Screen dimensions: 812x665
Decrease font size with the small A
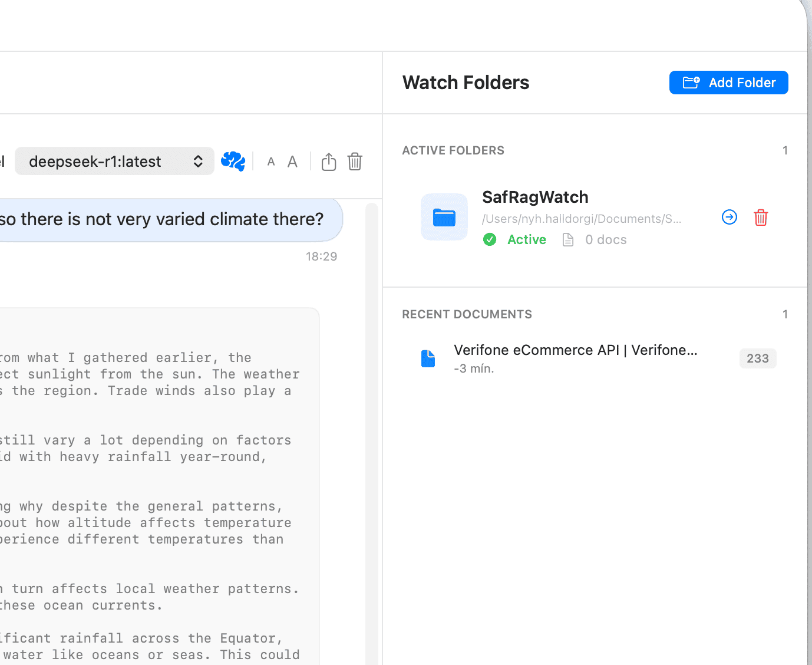pos(270,162)
